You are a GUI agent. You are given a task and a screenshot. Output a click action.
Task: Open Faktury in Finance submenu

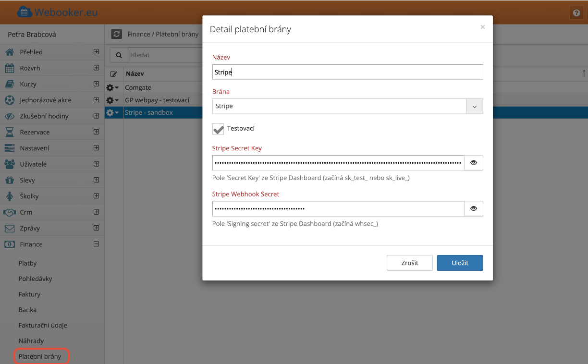click(29, 294)
